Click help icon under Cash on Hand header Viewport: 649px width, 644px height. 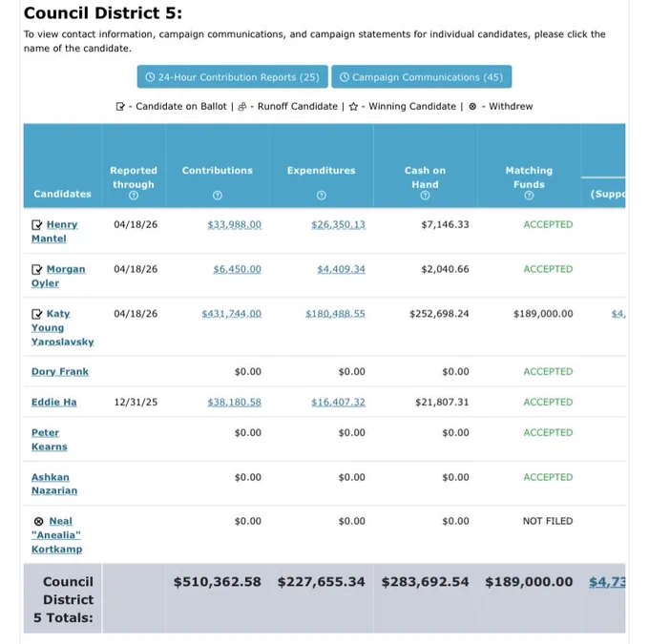tap(425, 196)
